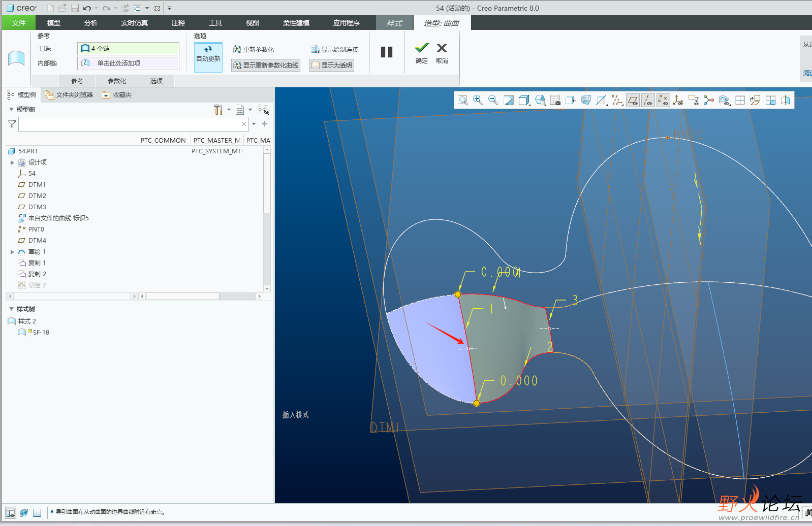The height and width of the screenshot is (526, 812).
Task: Click the New file icon
Action: (50, 8)
